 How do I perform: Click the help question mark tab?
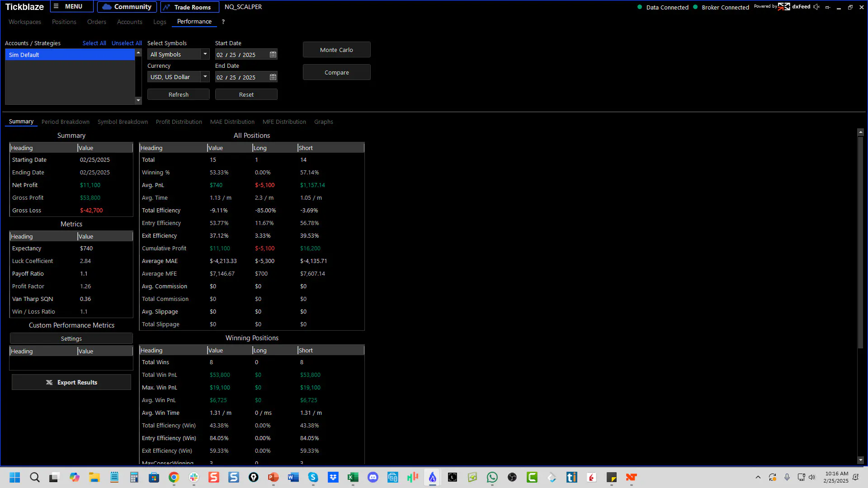coord(223,22)
